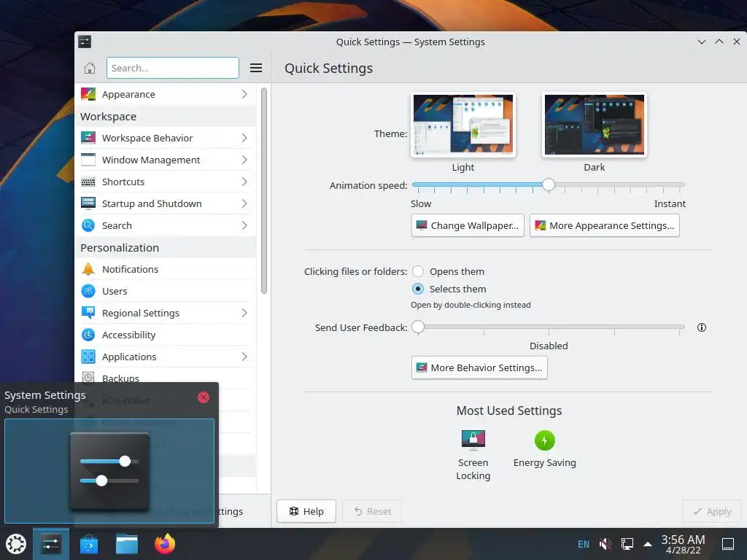Viewport: 747px width, 560px height.
Task: Click the Window Management icon
Action: click(88, 160)
